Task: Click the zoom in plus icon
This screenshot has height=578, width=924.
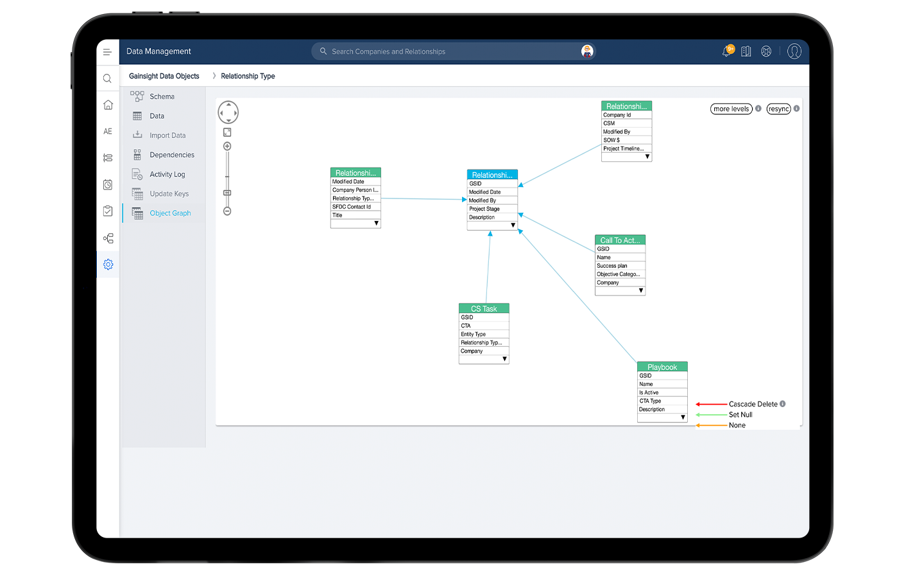Action: tap(227, 146)
